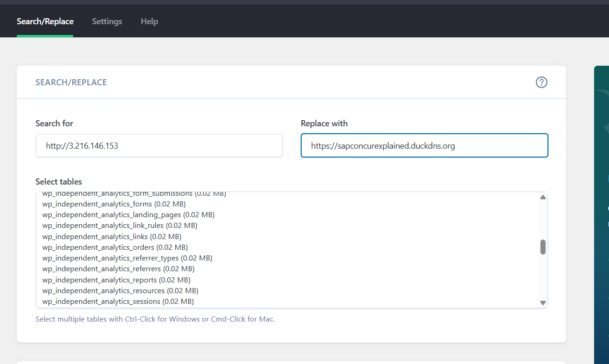Image resolution: width=609 pixels, height=364 pixels.
Task: Click the Search for input field
Action: coord(159,146)
